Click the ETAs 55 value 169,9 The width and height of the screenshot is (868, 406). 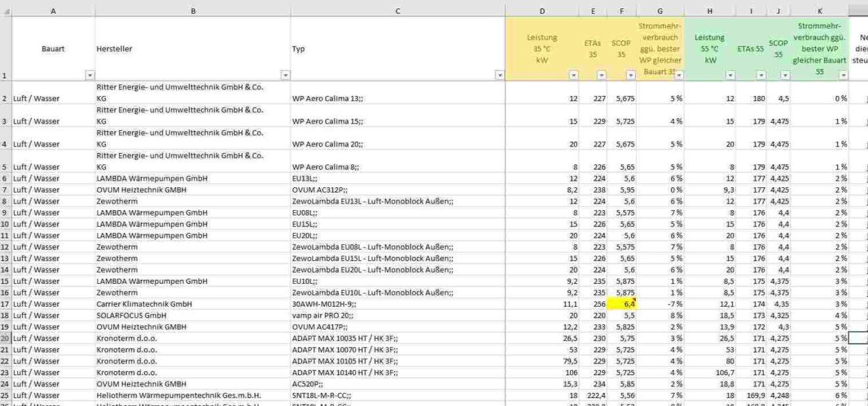coord(751,395)
